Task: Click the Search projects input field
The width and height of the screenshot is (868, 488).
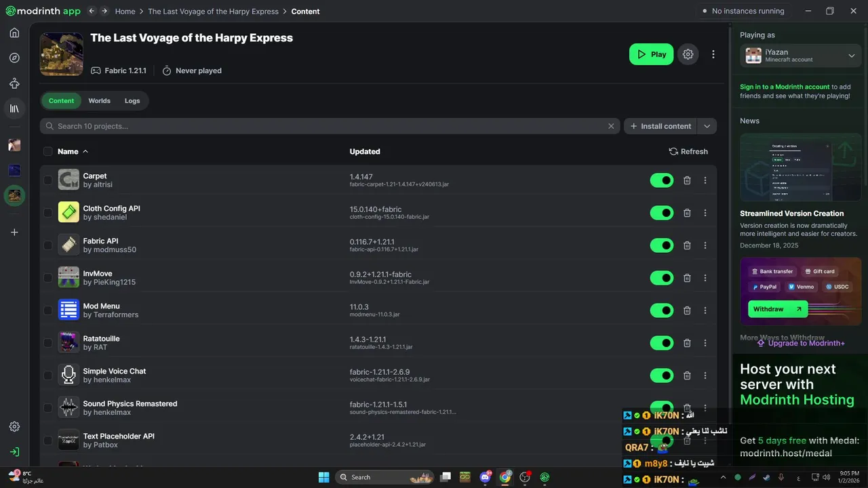Action: (x=330, y=126)
